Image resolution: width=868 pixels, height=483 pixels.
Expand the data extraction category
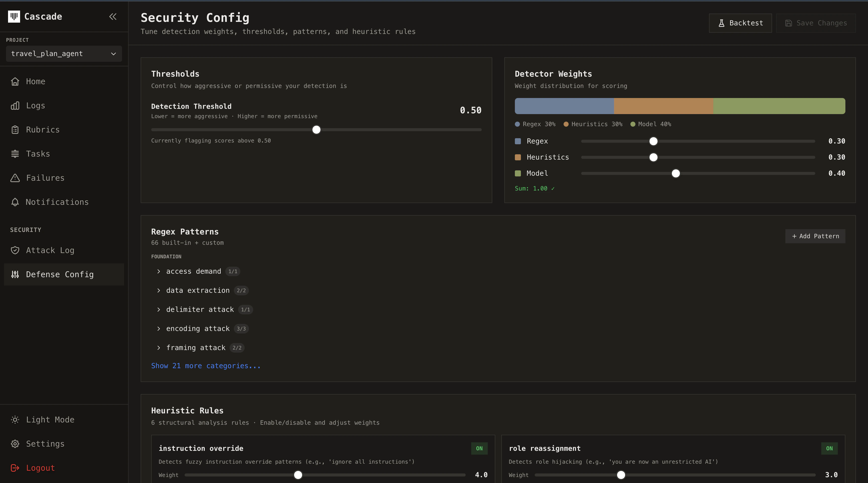click(158, 291)
